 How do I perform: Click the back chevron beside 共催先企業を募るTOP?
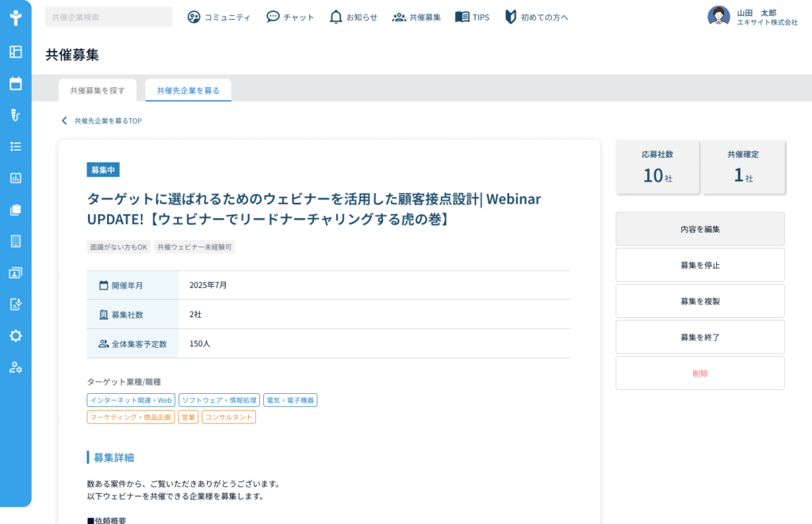pyautogui.click(x=64, y=120)
